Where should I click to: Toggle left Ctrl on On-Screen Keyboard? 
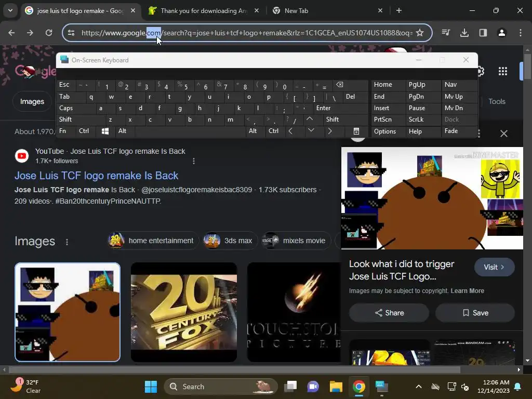86,131
